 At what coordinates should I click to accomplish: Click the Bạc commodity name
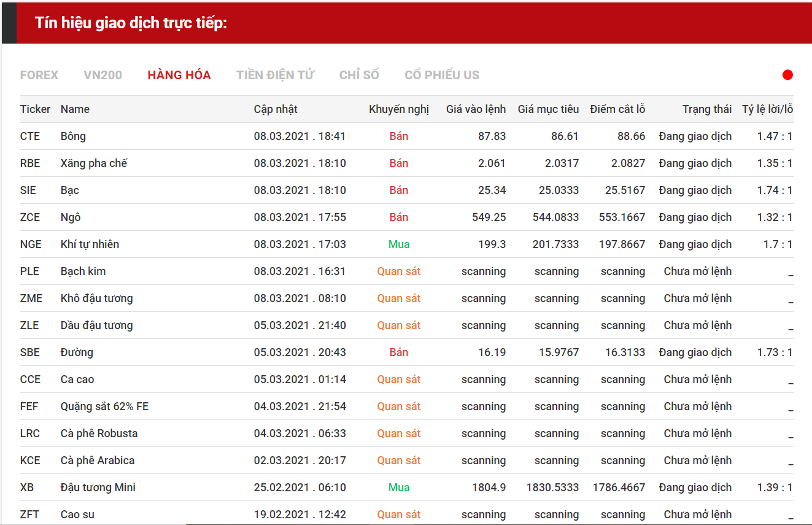pos(70,190)
